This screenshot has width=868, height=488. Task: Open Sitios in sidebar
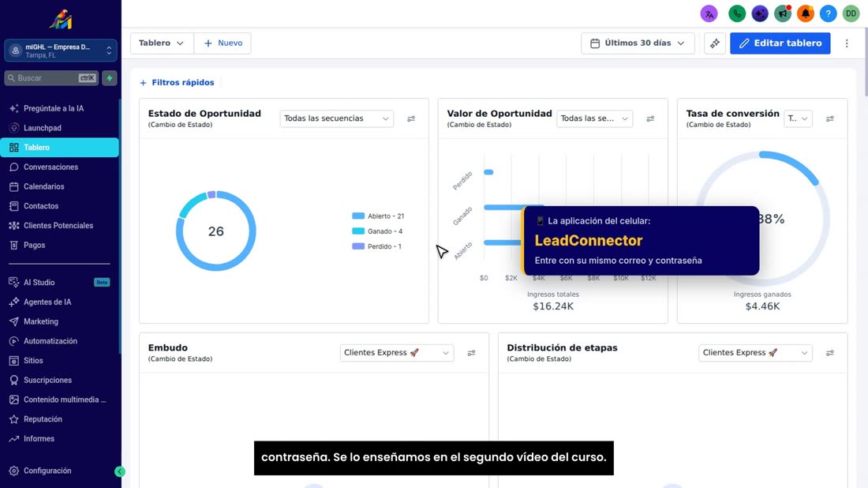(60, 361)
